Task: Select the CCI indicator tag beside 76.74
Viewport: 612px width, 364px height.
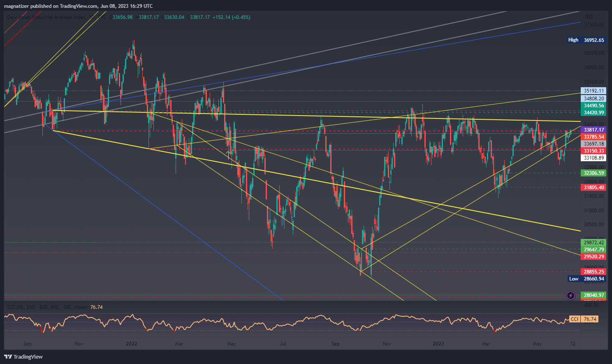Action: tap(575, 319)
